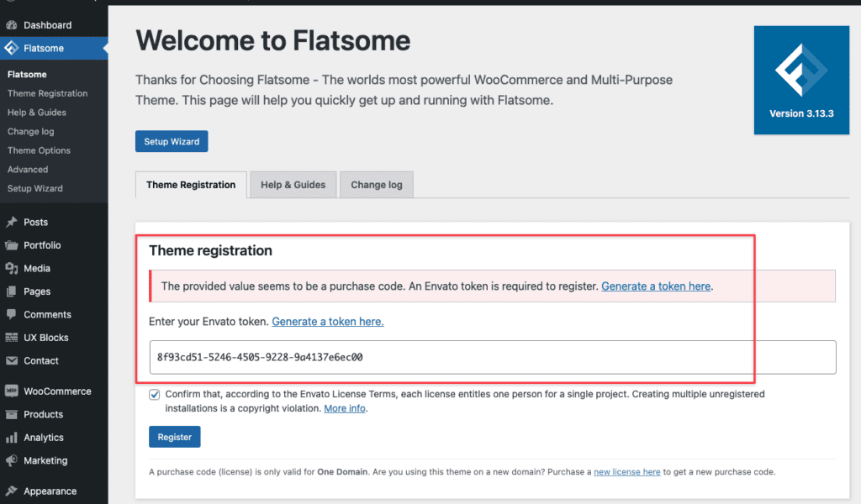The height and width of the screenshot is (504, 861).
Task: Click the Dashboard gauge icon
Action: pos(12,25)
